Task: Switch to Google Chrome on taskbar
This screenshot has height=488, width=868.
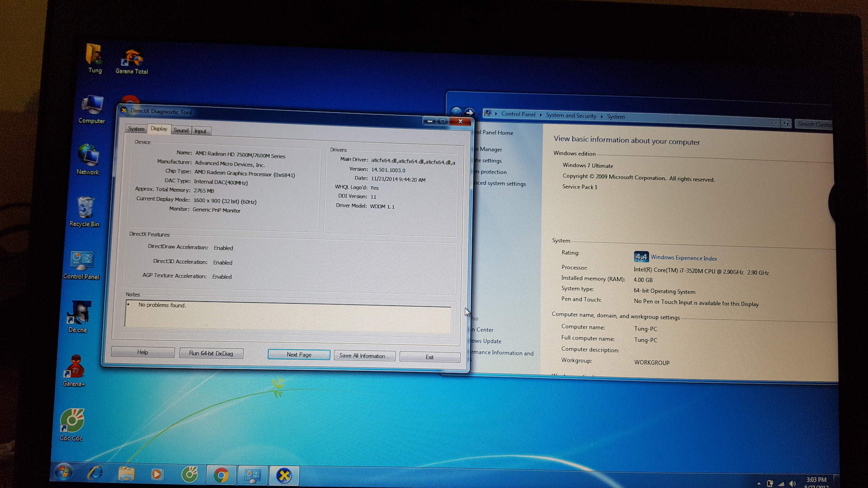Action: (221, 475)
